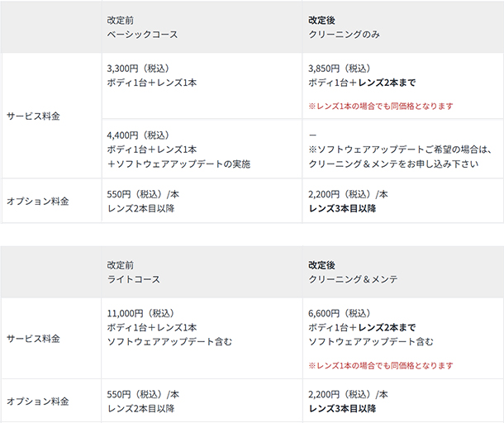Image resolution: width=504 pixels, height=423 pixels.
Task: Click the 改定後 クリーニング＆メンテ column header
Action: (353, 279)
